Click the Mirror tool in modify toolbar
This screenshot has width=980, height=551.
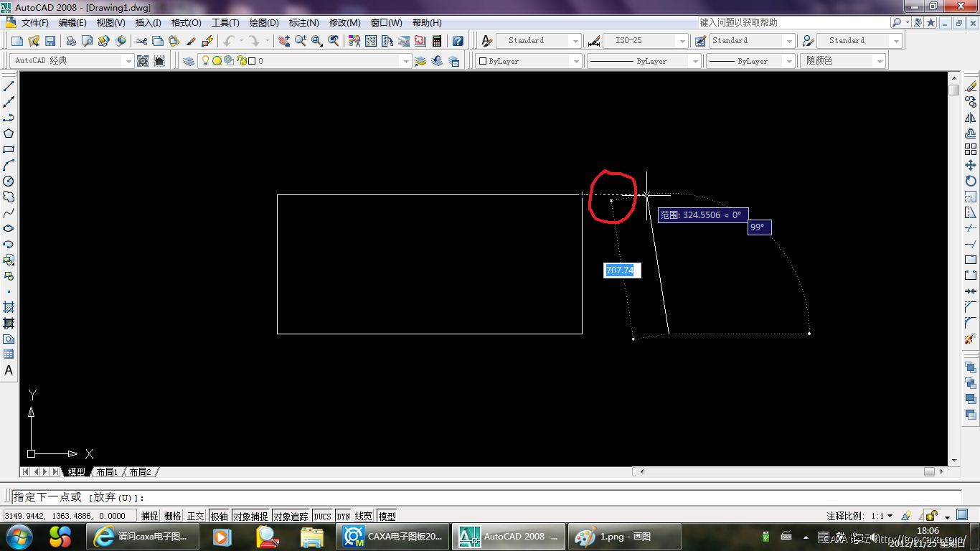coord(971,118)
